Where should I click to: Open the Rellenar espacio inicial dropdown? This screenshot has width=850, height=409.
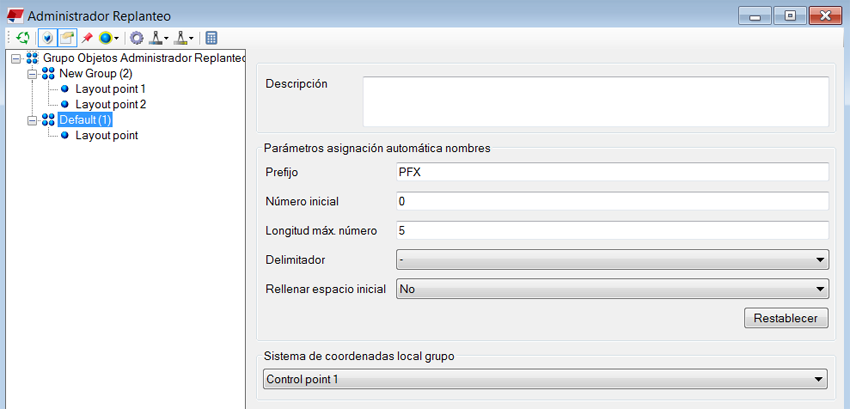[x=613, y=289]
